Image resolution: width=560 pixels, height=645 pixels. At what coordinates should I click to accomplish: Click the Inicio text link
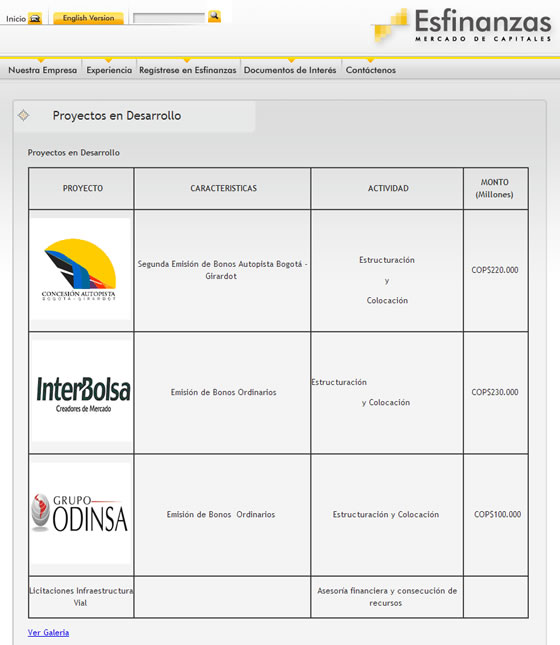click(16, 19)
